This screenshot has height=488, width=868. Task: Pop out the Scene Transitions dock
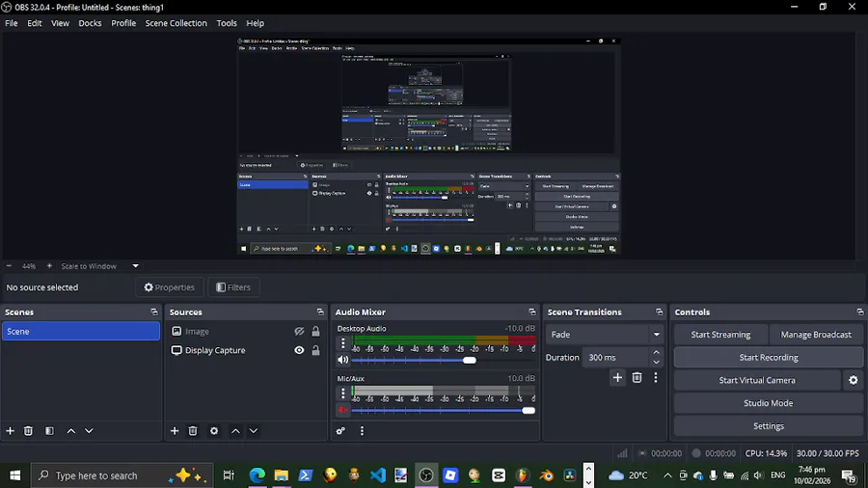[x=659, y=312]
